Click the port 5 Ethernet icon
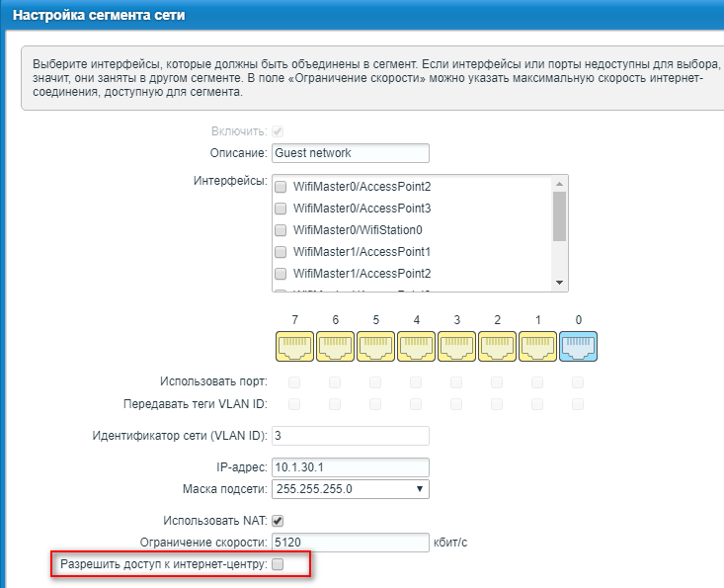Screen dimensions: 724x588 pyautogui.click(x=375, y=346)
